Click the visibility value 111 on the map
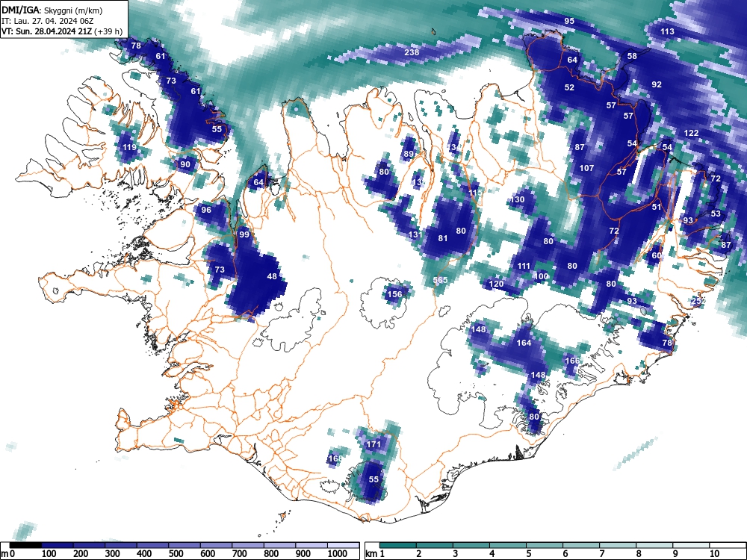 click(524, 267)
